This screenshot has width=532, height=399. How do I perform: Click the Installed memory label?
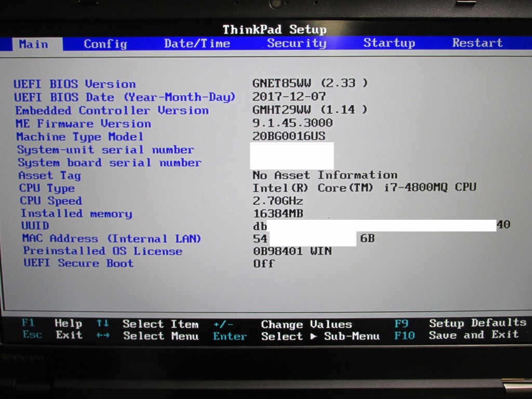(x=76, y=214)
